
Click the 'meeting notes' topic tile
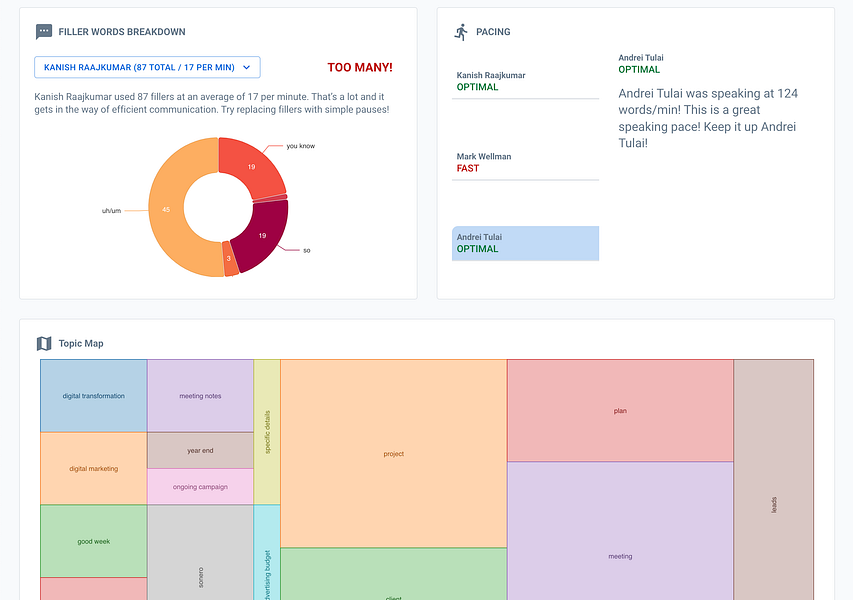(x=200, y=396)
